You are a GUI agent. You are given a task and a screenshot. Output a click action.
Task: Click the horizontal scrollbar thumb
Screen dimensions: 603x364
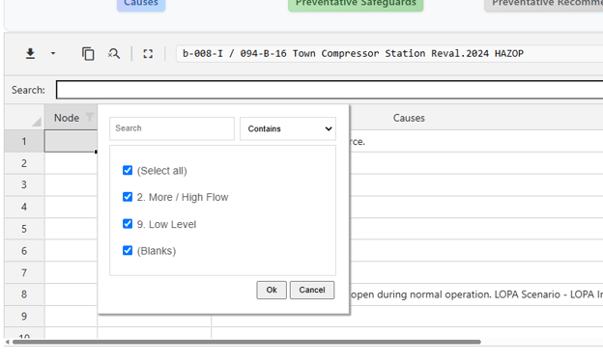point(246,342)
